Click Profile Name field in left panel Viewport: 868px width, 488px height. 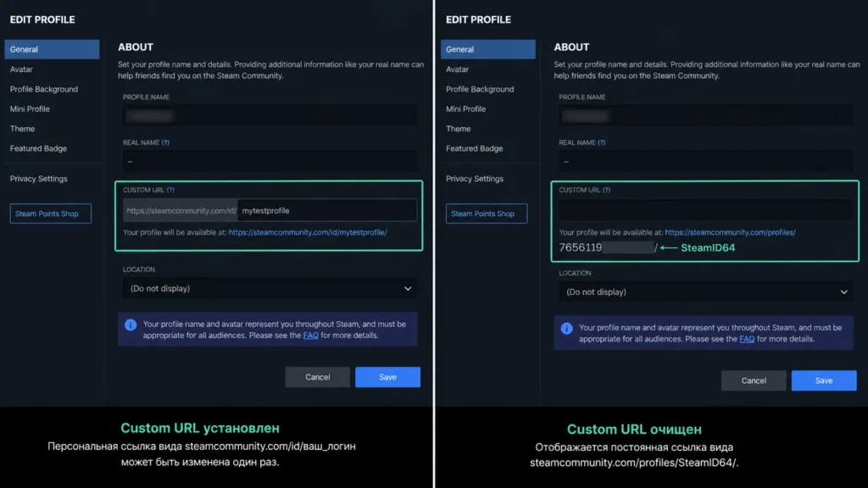point(270,115)
